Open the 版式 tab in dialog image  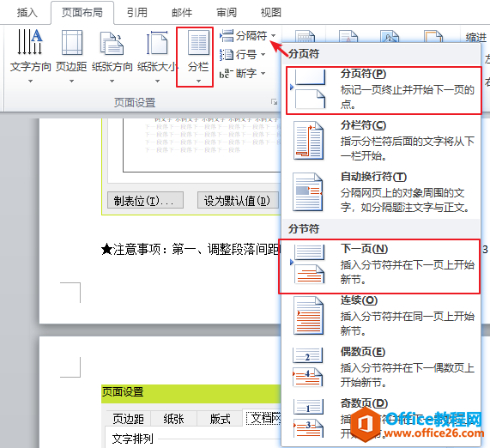click(220, 419)
